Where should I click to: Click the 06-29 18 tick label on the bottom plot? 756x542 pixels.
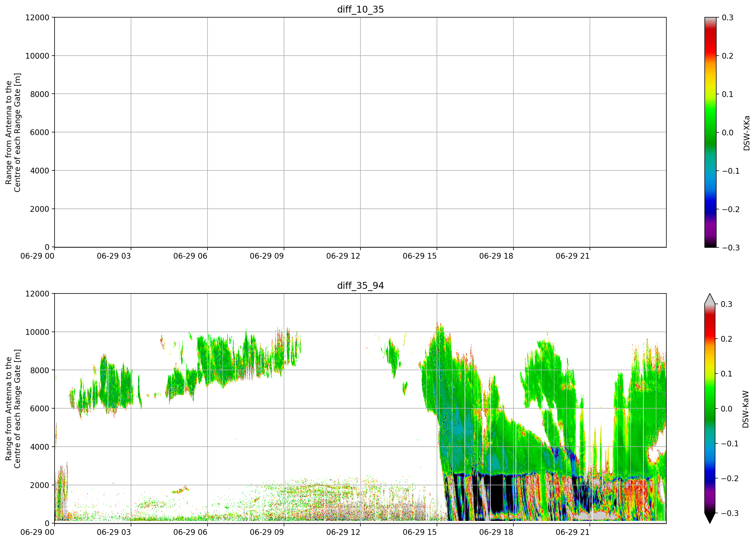coord(496,532)
